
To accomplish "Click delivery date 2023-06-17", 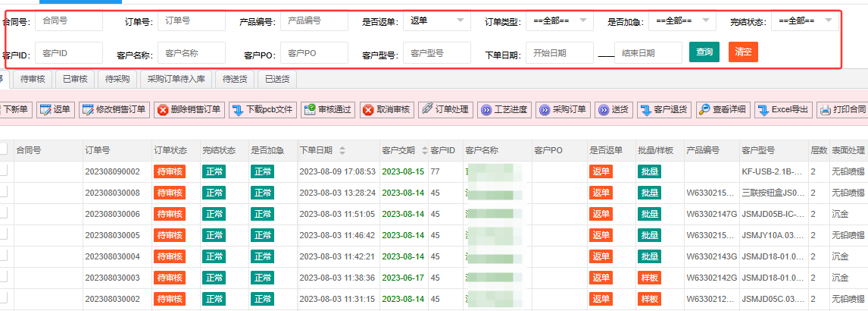I will 403,278.
